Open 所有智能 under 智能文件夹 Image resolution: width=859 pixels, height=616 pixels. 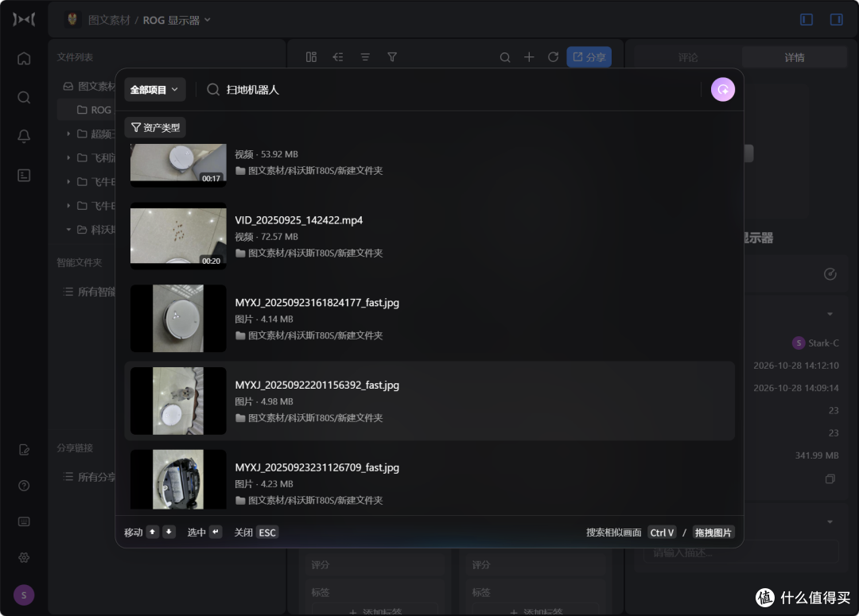[89, 292]
